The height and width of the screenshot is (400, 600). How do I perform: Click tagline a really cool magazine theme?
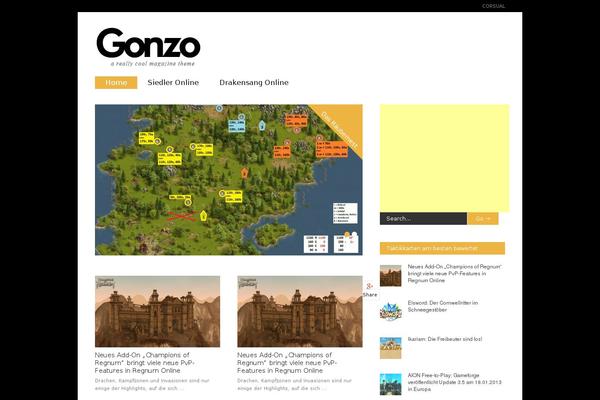pos(153,64)
